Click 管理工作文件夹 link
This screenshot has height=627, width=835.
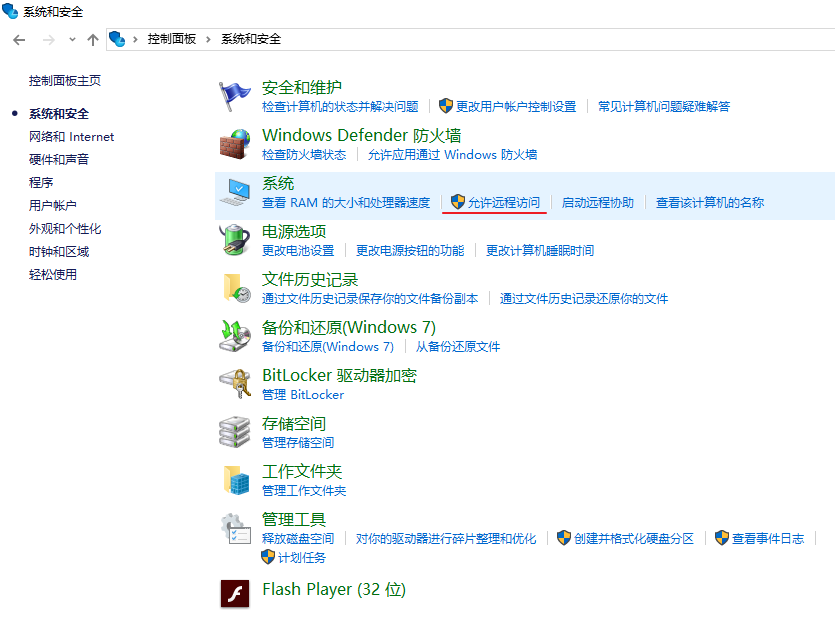click(x=304, y=491)
